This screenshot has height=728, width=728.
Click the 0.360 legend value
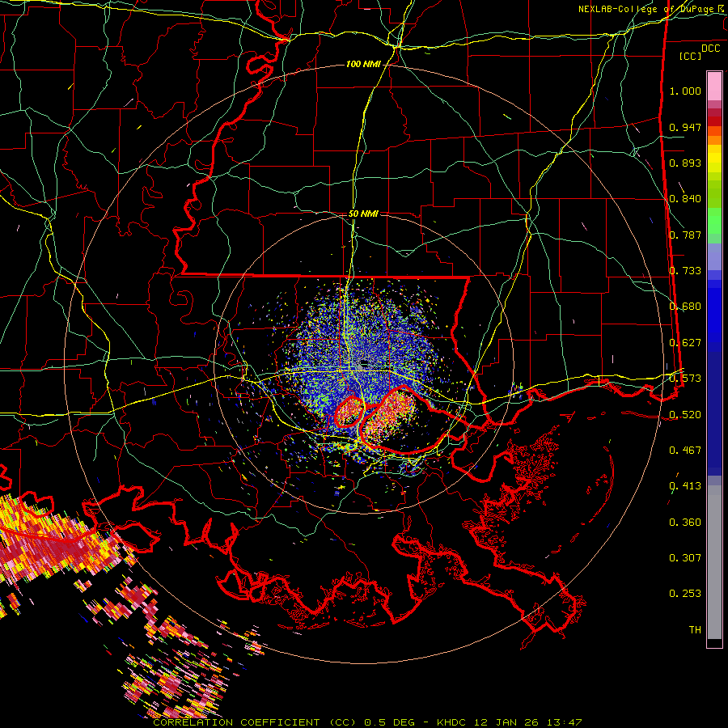[685, 523]
